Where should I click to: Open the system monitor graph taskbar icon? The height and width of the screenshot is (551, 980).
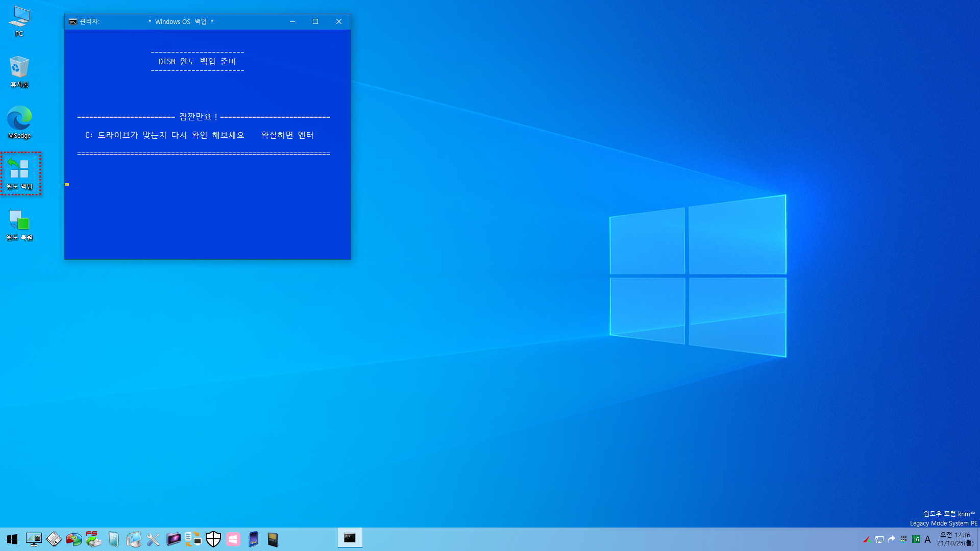[34, 539]
